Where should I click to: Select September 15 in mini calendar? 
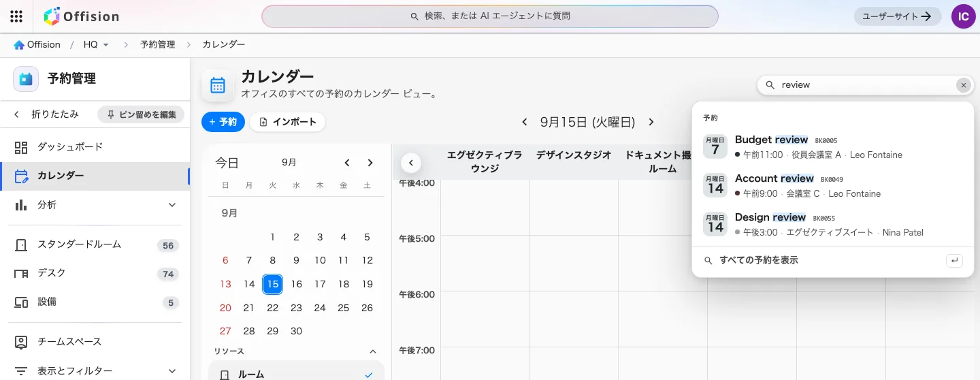[272, 284]
